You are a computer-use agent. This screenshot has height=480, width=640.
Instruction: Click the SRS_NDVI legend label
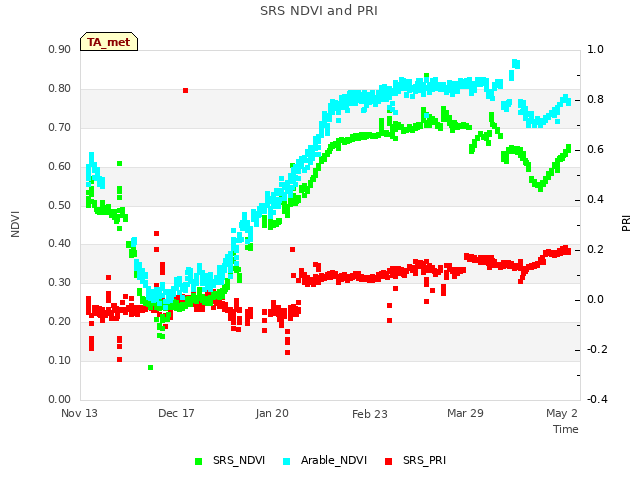(239, 460)
